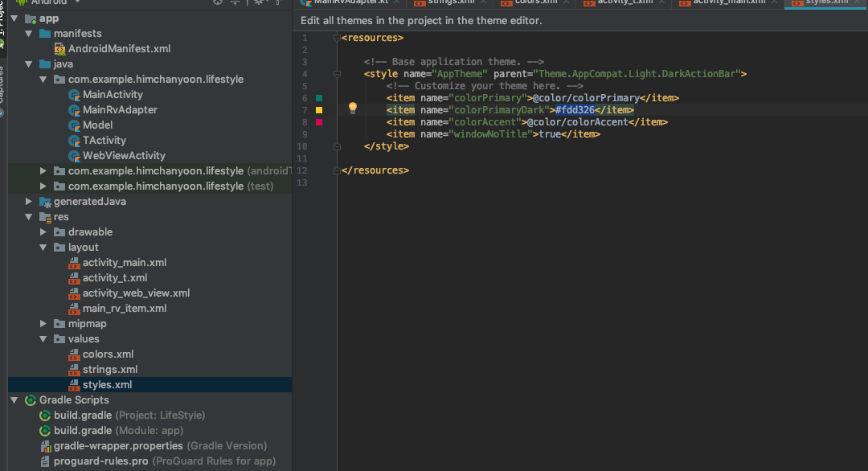The image size is (868, 471).
Task: Click the Model class icon
Action: [74, 125]
